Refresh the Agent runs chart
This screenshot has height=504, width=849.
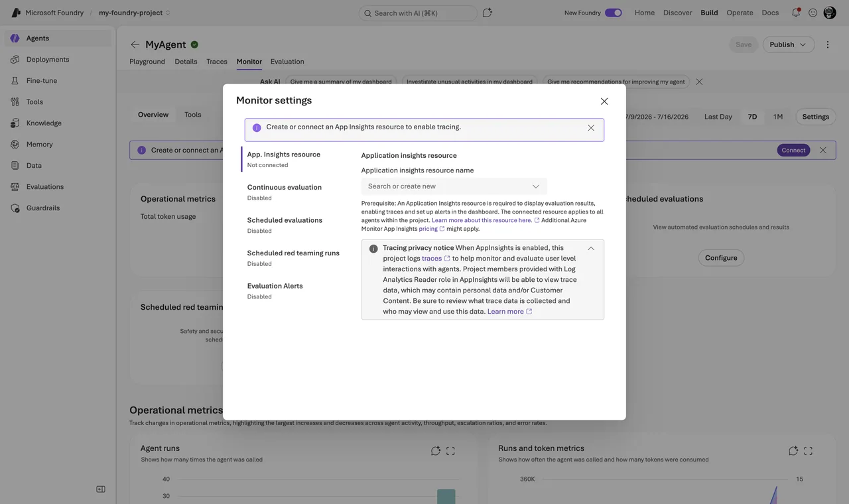[436, 451]
